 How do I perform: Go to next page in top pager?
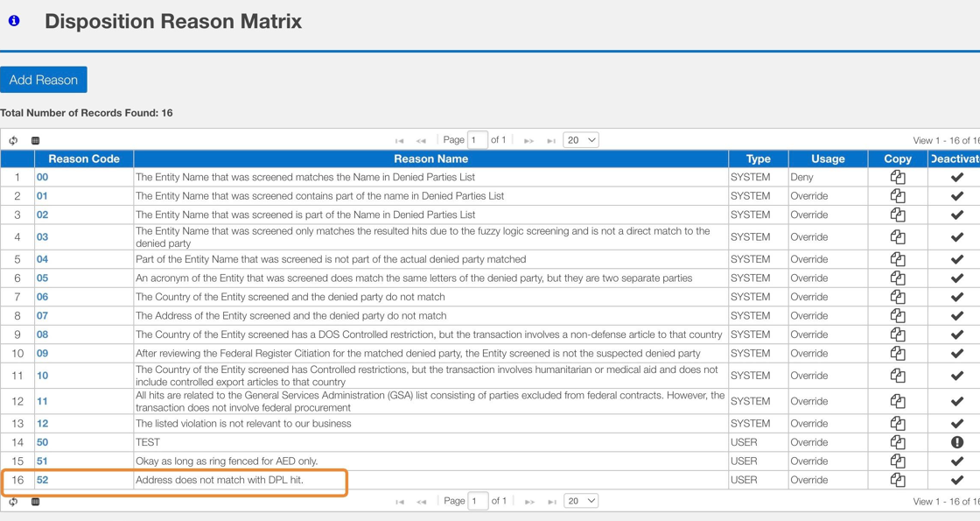tap(528, 141)
